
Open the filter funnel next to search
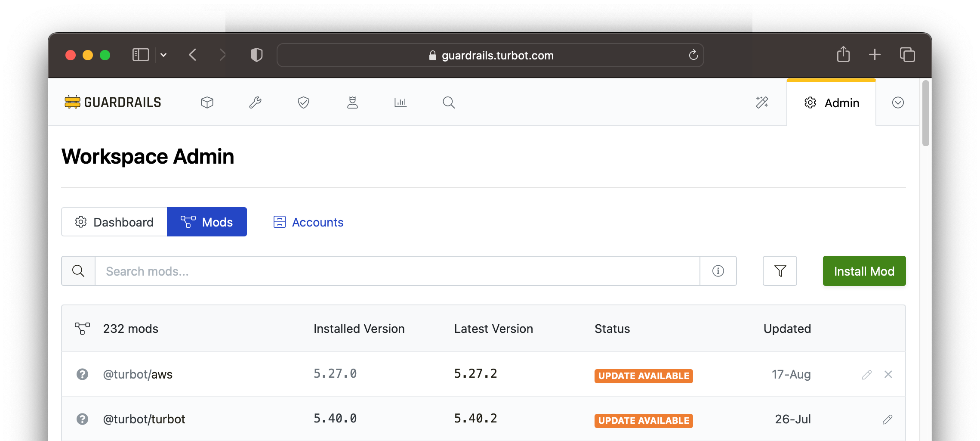[780, 271]
